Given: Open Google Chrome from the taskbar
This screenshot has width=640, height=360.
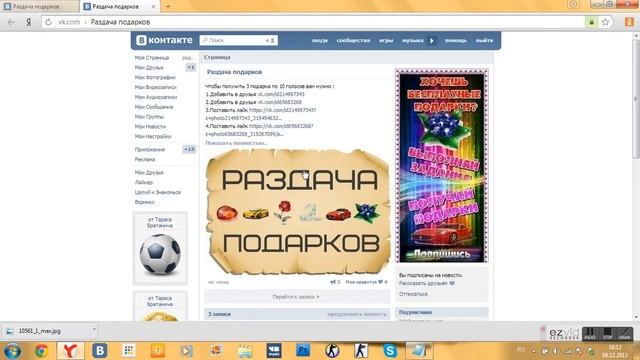Looking at the screenshot, I should (41, 351).
